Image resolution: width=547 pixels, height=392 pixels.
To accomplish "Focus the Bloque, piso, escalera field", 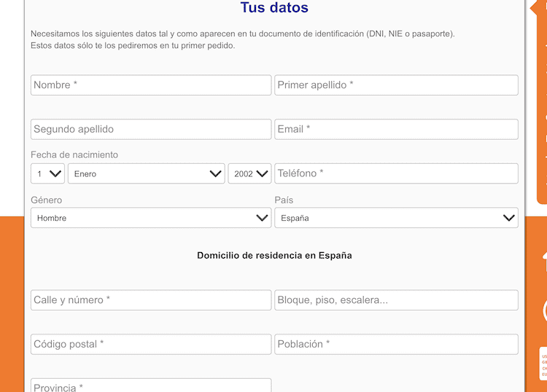I will pyautogui.click(x=396, y=300).
